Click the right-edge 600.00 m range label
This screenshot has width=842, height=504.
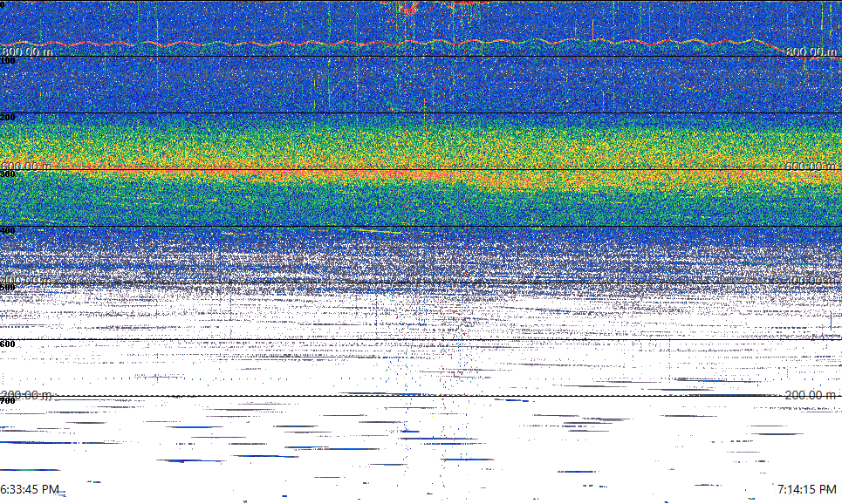[811, 167]
